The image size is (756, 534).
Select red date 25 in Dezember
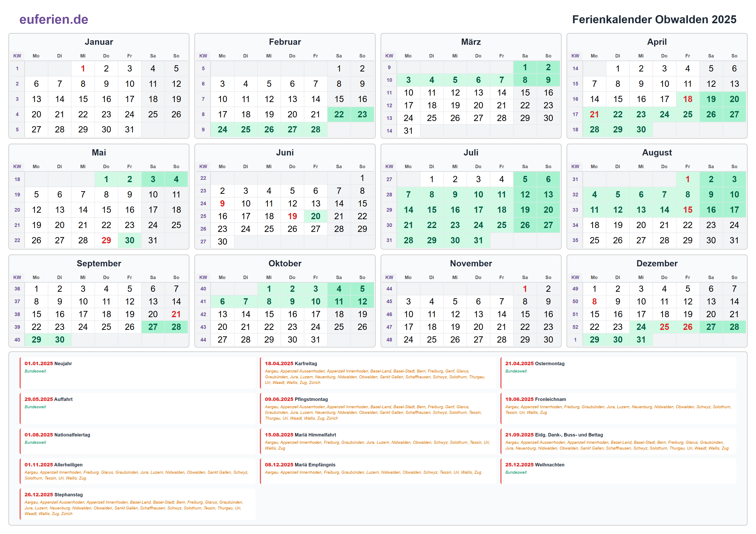click(x=664, y=327)
